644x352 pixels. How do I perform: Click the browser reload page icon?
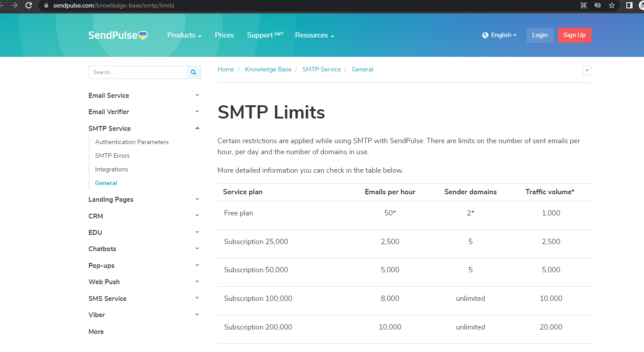[29, 5]
